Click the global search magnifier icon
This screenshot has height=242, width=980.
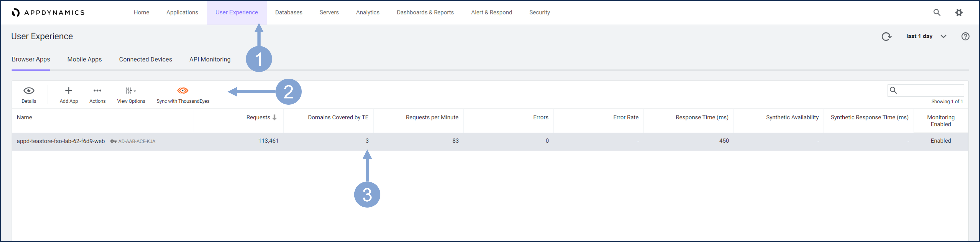(x=937, y=13)
